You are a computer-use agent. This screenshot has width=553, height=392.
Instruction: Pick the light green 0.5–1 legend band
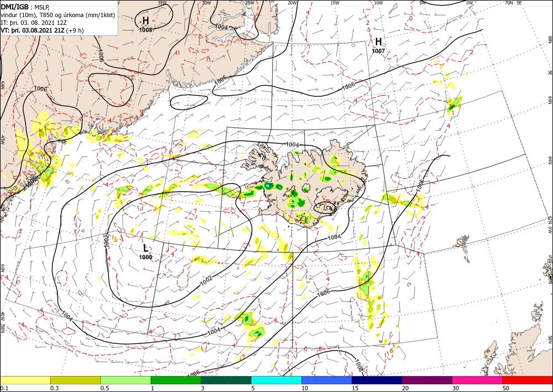126,380
